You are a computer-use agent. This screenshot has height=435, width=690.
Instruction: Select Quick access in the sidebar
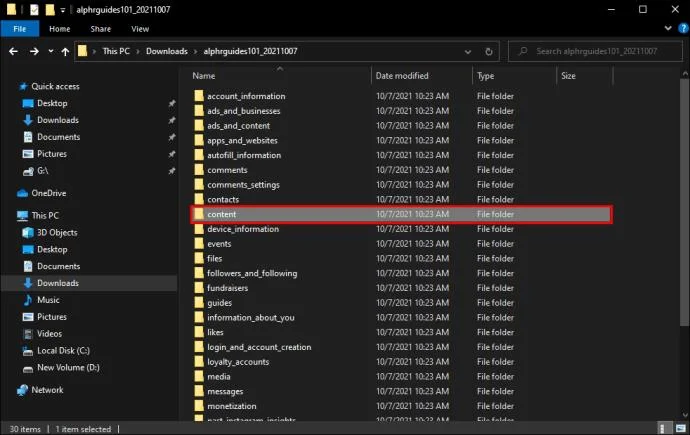[x=55, y=86]
